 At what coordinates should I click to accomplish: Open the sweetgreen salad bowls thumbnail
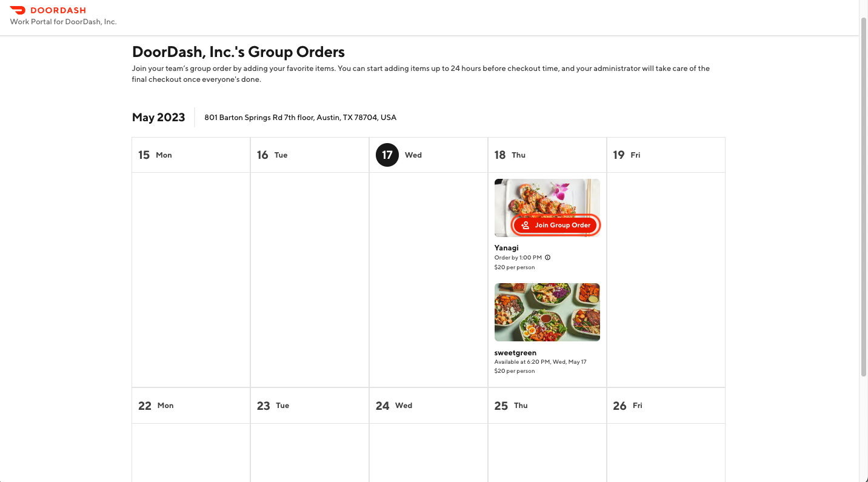547,312
